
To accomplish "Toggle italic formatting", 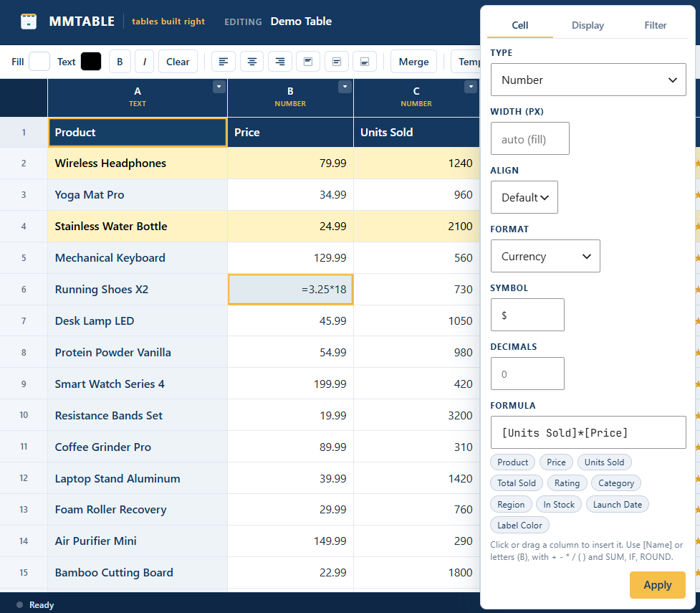I will pyautogui.click(x=144, y=62).
